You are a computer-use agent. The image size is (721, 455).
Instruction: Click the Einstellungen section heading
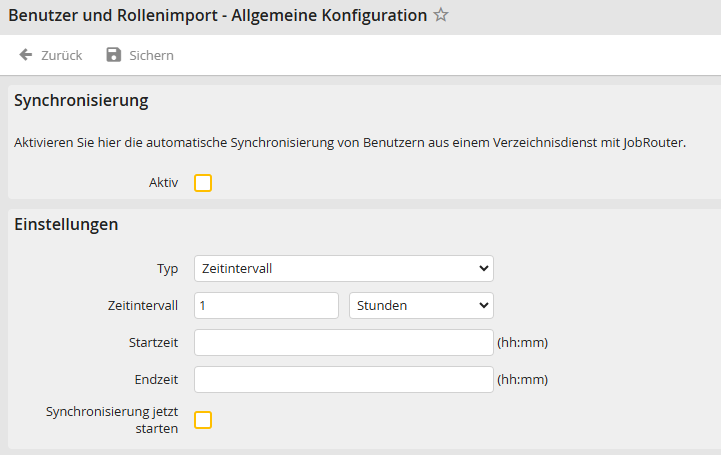[x=66, y=224]
